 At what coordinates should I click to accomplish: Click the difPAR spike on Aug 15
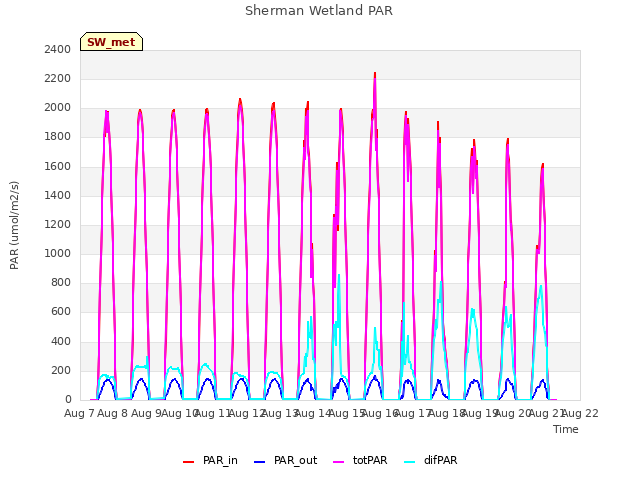(x=339, y=276)
